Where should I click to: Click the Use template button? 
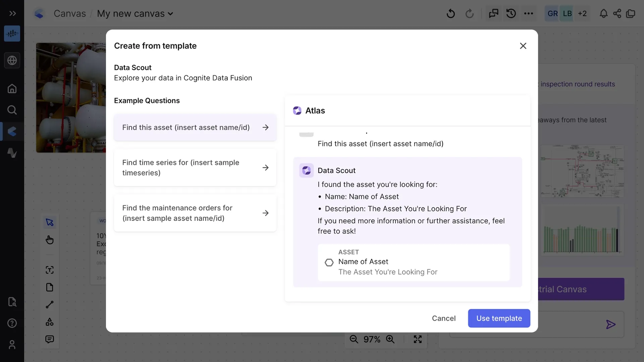click(x=499, y=318)
